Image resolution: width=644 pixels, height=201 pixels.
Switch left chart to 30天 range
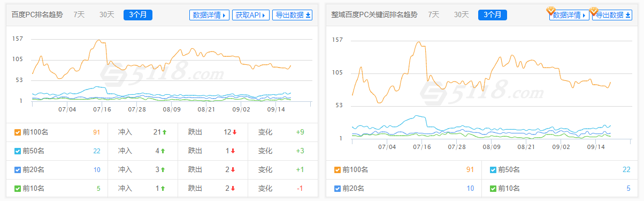click(107, 14)
